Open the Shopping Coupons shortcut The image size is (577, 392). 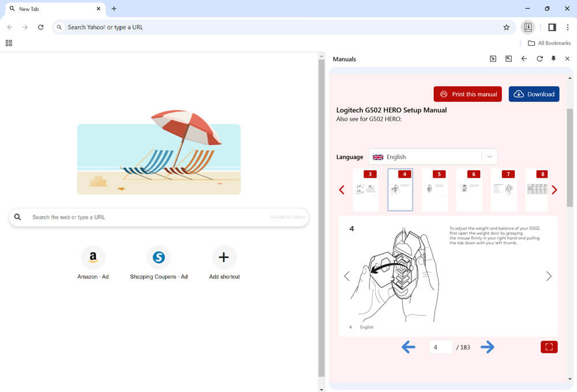click(159, 262)
